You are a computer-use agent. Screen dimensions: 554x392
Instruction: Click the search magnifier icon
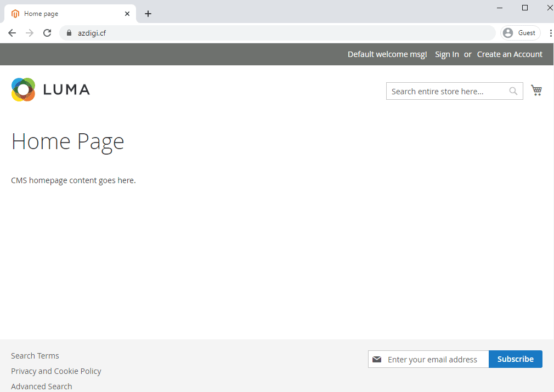[x=513, y=91]
